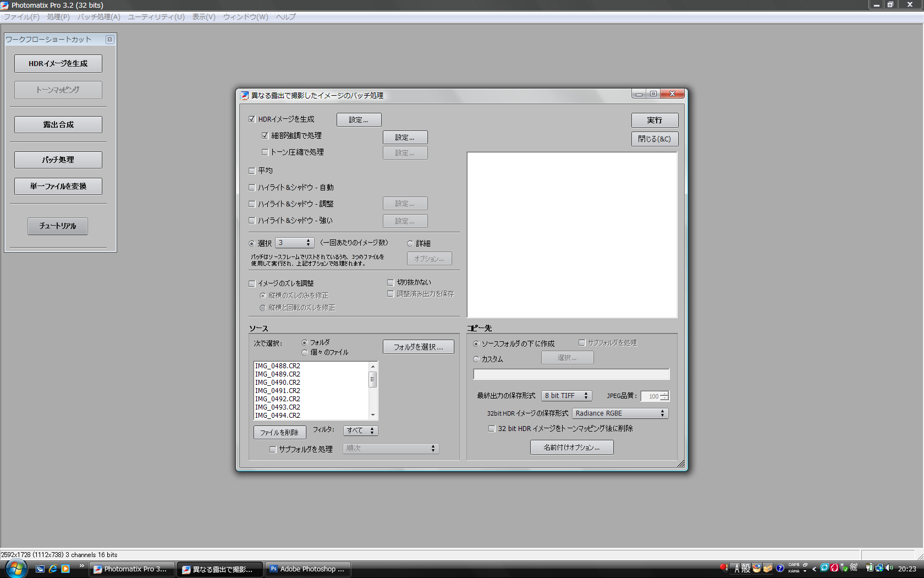This screenshot has height=578, width=924.
Task: Click the チュートリアル button
Action: (58, 226)
